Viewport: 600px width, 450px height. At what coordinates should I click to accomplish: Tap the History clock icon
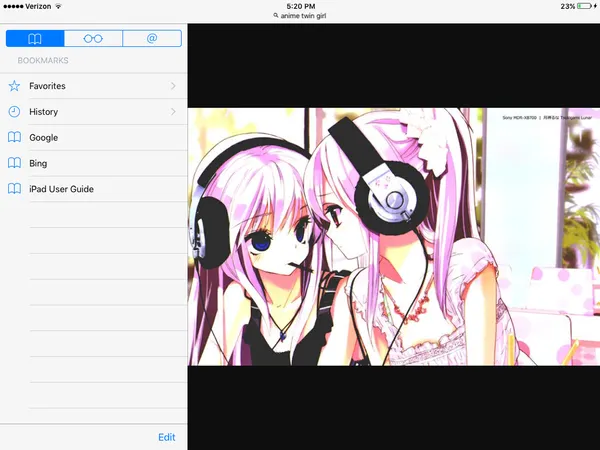click(x=14, y=112)
